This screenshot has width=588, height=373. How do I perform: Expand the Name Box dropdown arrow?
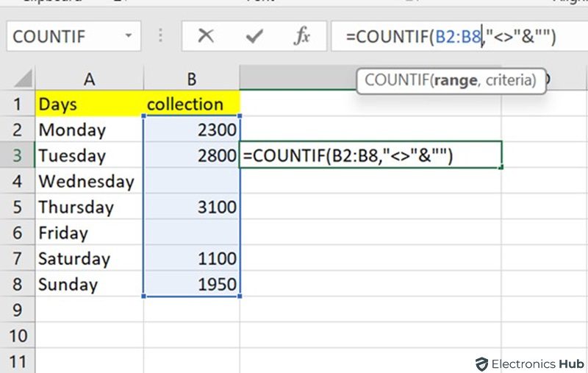point(129,37)
